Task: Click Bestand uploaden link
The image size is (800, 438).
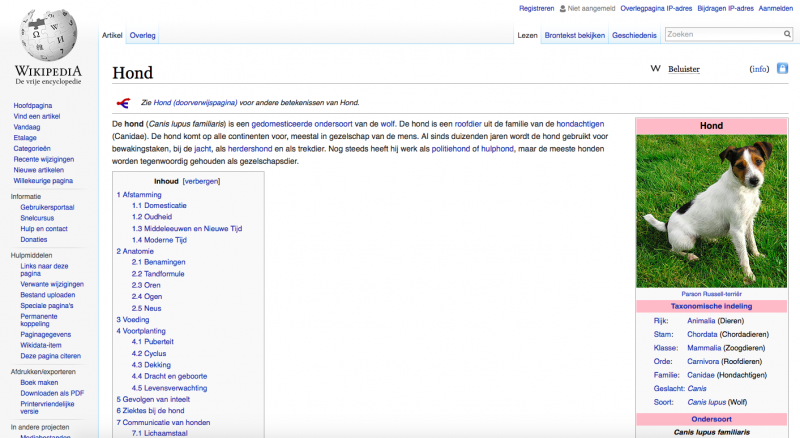Action: click(x=47, y=295)
